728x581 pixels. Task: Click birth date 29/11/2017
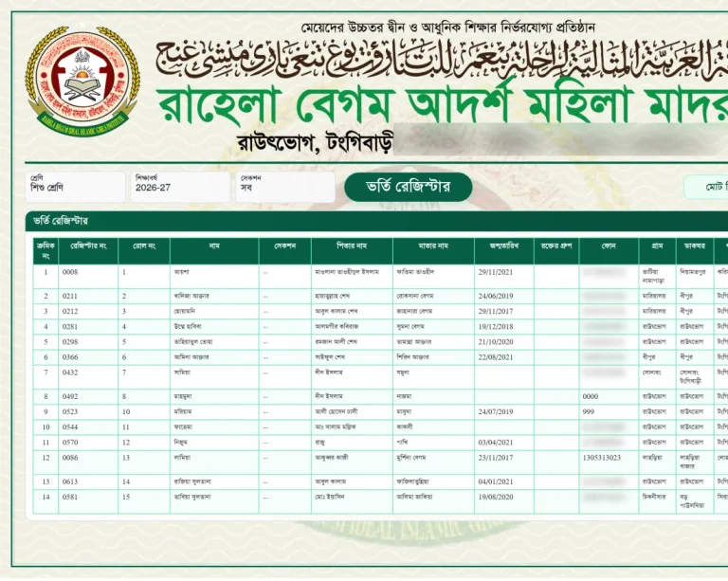[496, 312]
